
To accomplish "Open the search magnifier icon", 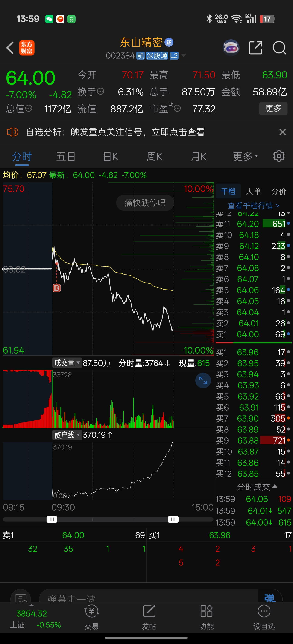I will click(279, 48).
